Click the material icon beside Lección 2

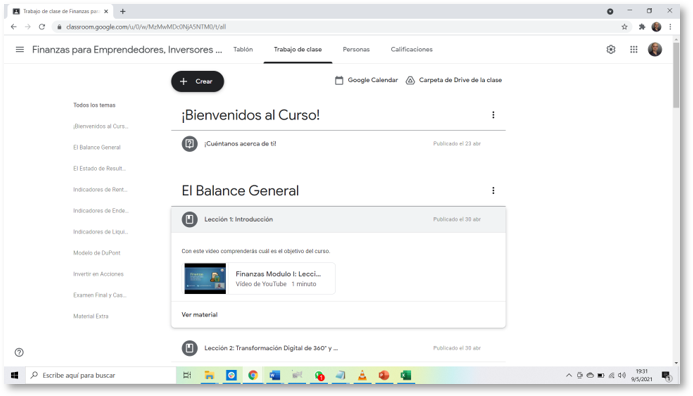click(190, 348)
